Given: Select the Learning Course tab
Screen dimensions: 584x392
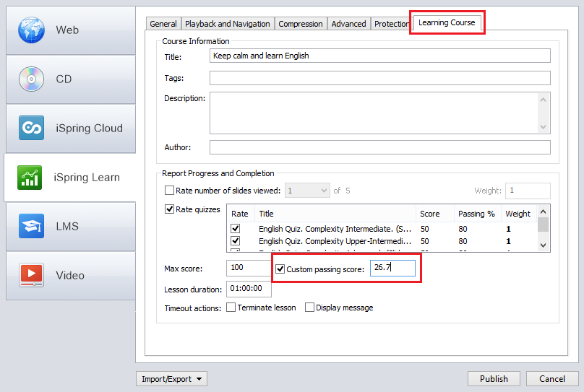Looking at the screenshot, I should point(447,22).
